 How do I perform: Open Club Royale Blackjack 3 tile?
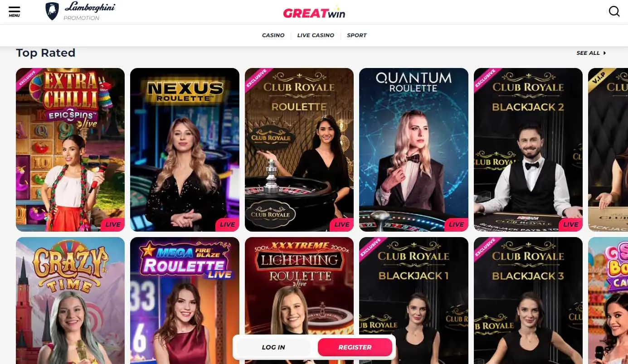coord(528,301)
